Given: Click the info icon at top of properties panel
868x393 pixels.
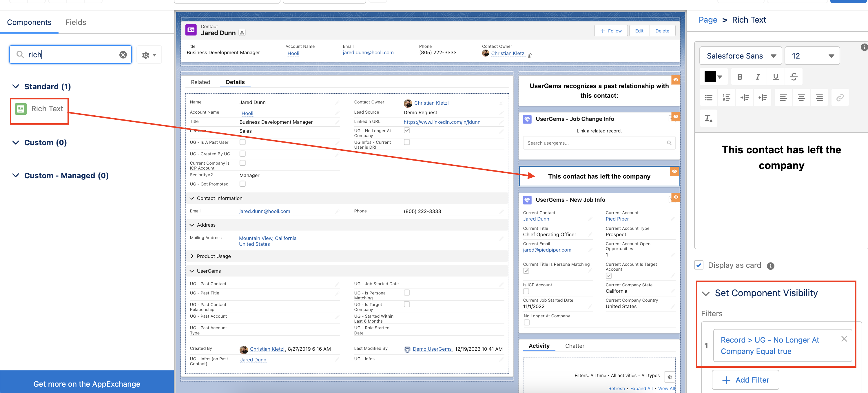Looking at the screenshot, I should (x=864, y=47).
